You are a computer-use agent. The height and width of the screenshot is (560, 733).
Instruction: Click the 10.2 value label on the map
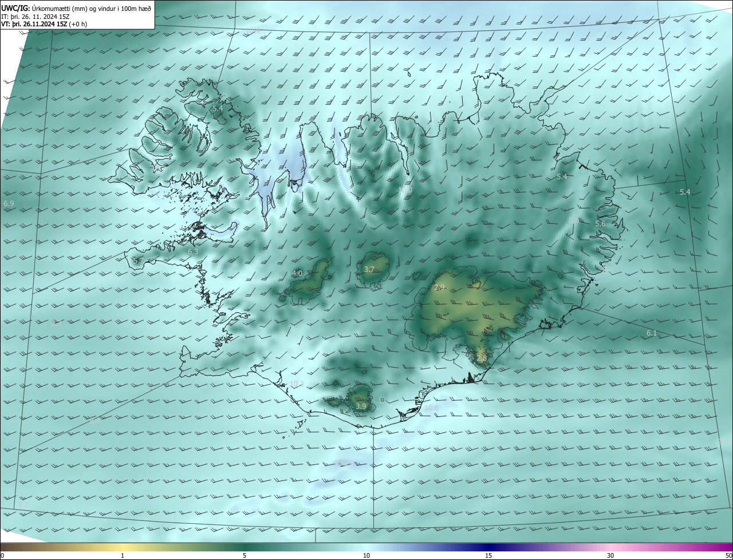pyautogui.click(x=297, y=384)
